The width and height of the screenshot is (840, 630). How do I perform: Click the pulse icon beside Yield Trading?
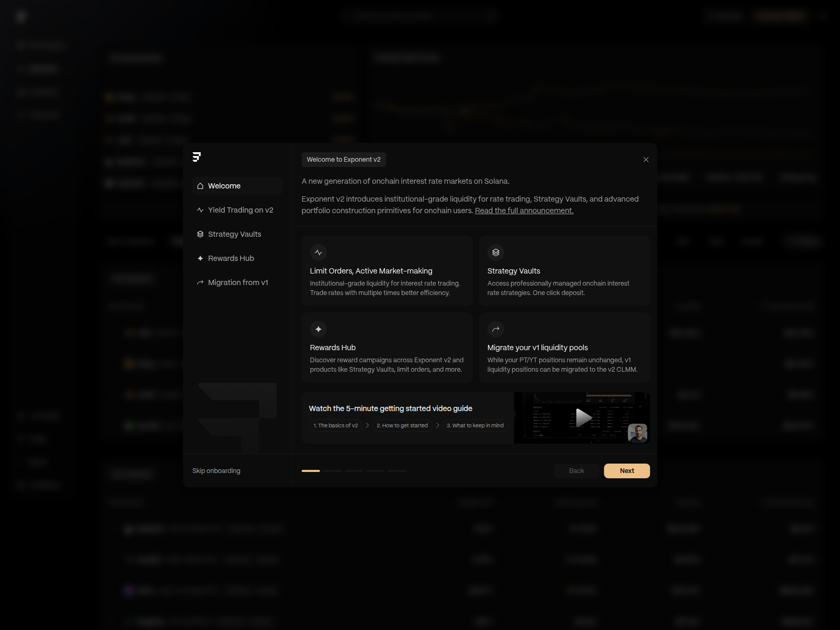[200, 210]
